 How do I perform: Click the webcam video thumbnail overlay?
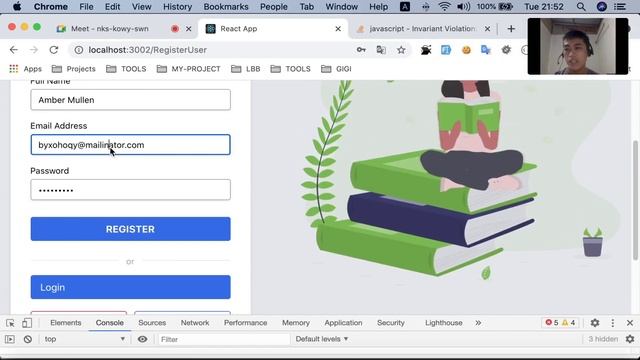[x=578, y=46]
